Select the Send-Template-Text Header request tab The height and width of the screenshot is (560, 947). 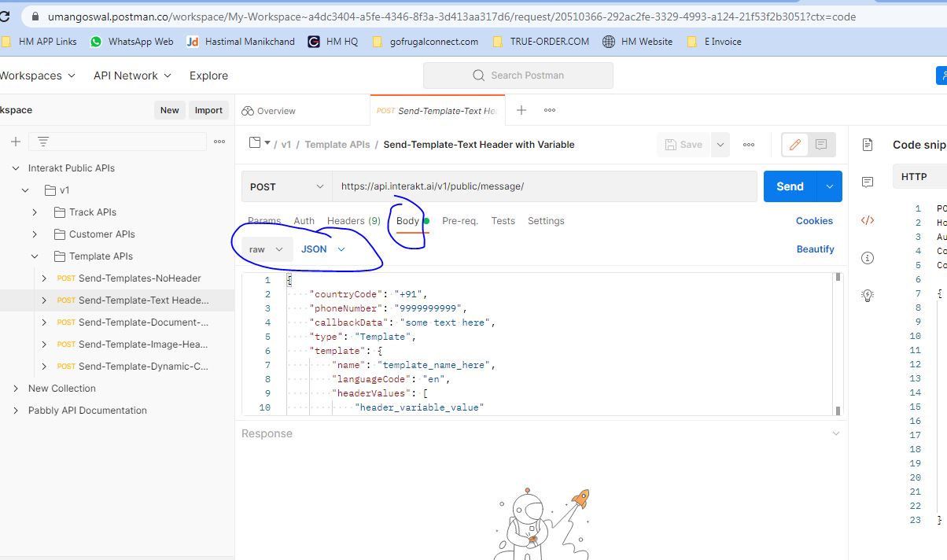(437, 111)
